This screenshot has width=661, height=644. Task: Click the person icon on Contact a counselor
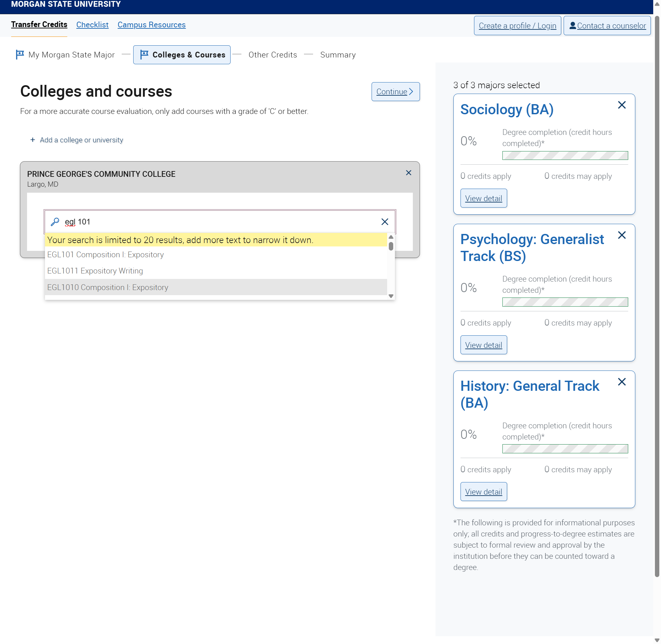572,25
